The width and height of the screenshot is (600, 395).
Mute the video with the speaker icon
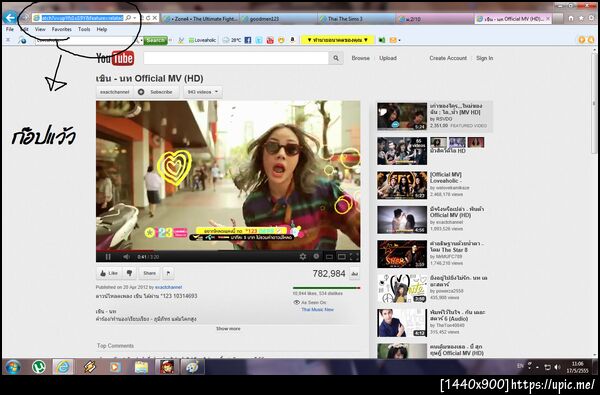[x=126, y=257]
